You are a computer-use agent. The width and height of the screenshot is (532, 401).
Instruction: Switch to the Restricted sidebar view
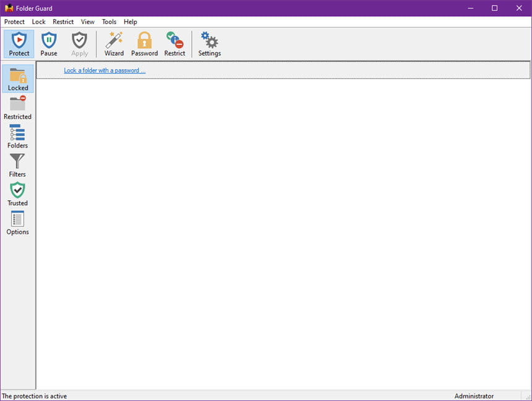pos(18,108)
